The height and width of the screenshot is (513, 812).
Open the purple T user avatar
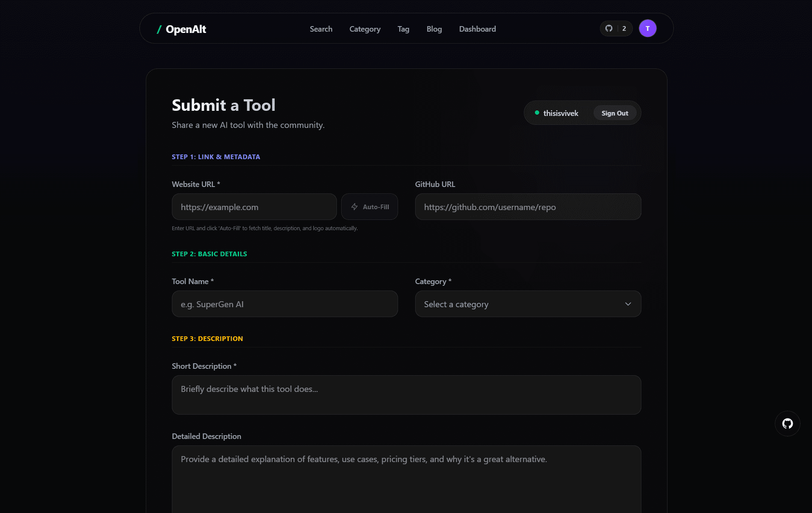pos(647,29)
